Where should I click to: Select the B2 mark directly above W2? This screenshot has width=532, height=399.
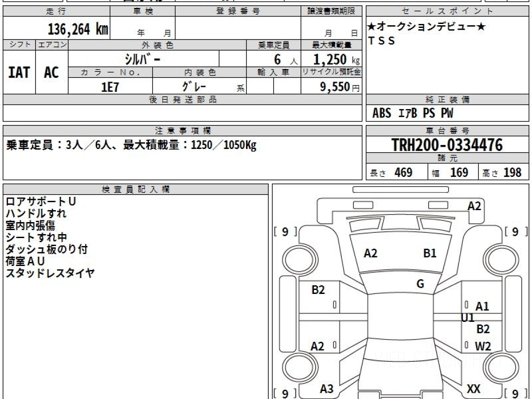coord(483,329)
